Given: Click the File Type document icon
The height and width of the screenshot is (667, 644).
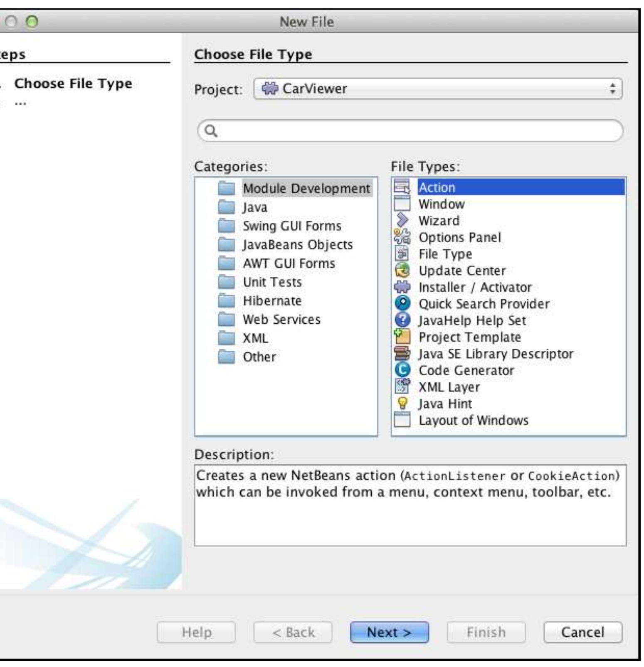Looking at the screenshot, I should 402,254.
